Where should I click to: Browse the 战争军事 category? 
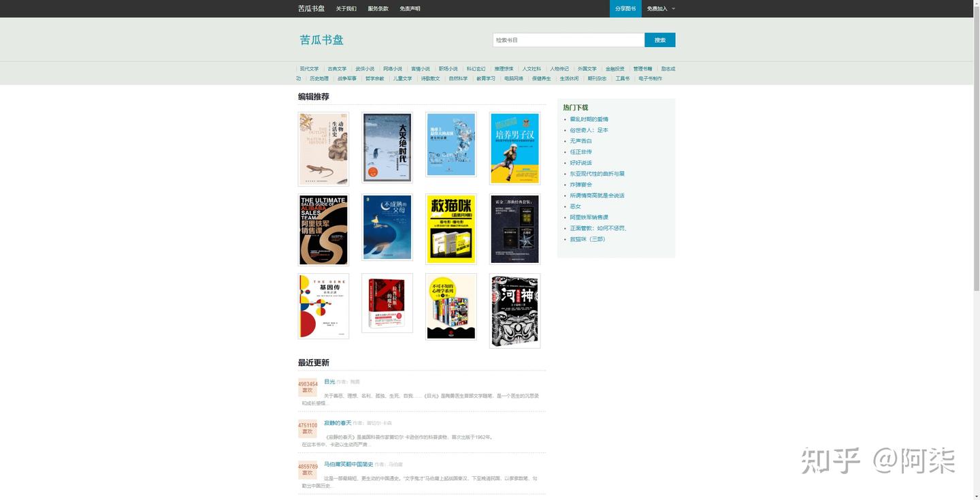(347, 78)
